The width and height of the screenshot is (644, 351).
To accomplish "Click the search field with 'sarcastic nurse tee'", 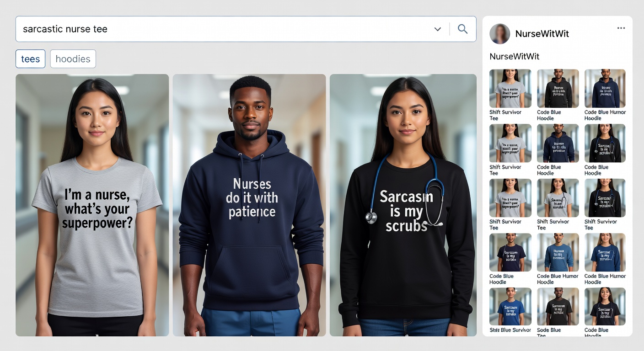I will 246,29.
